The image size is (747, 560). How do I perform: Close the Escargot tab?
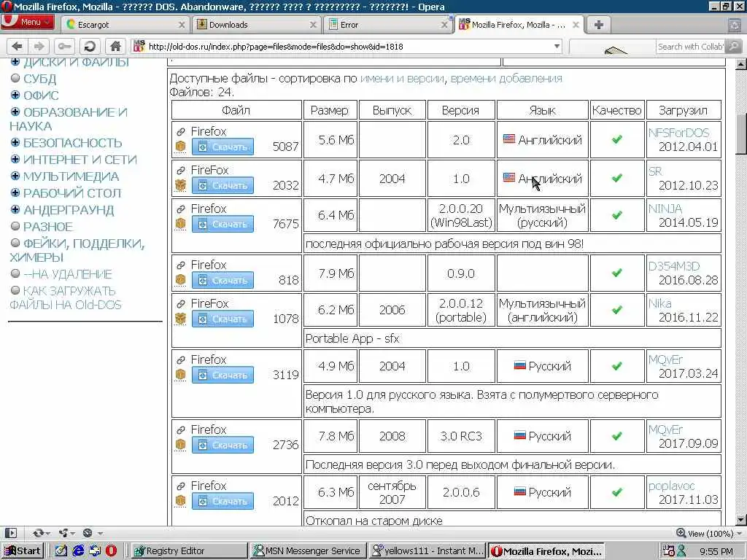(x=182, y=25)
